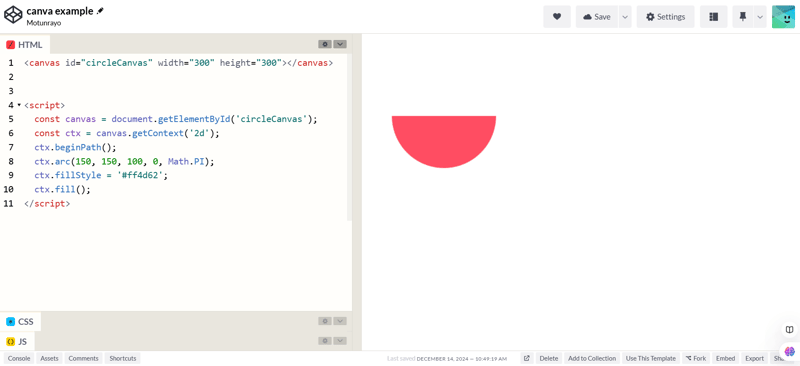This screenshot has height=366, width=800.
Task: Open the Console panel
Action: [x=19, y=358]
